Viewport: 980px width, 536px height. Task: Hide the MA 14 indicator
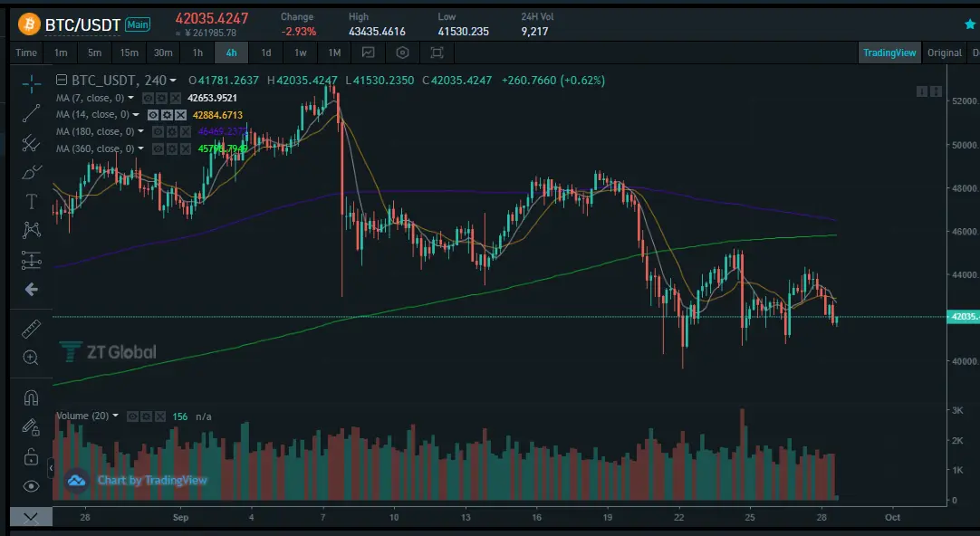click(x=152, y=115)
